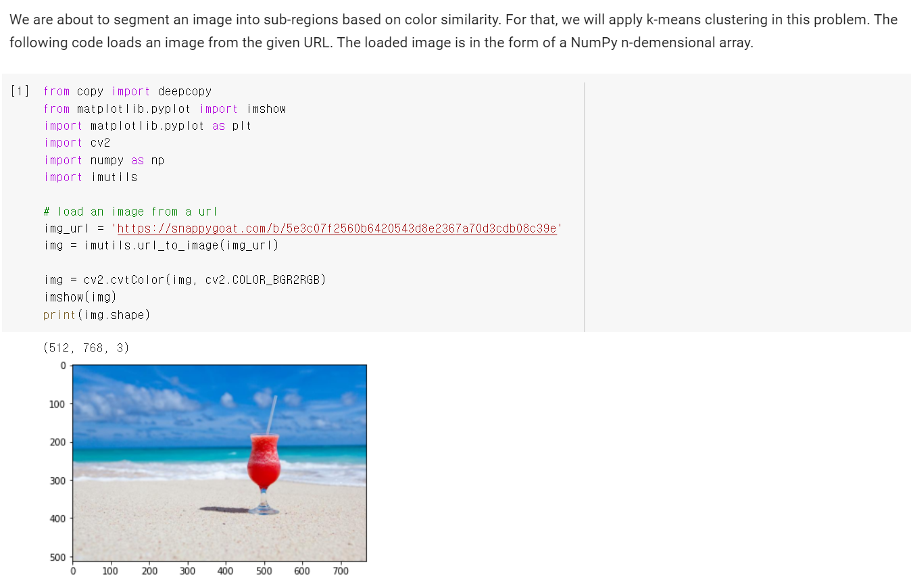Select the output text '(512, 768, 3)'
The image size is (911, 588).
tap(86, 348)
